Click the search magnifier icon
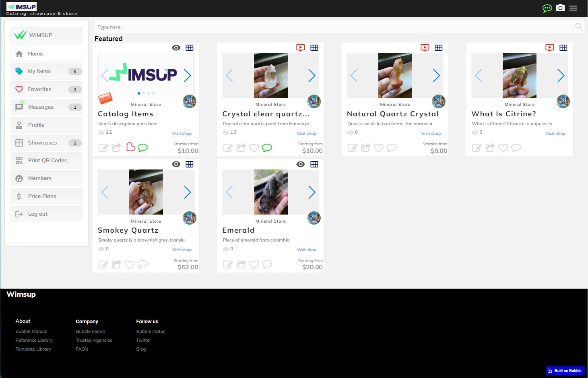Image resolution: width=588 pixels, height=378 pixels. (579, 27)
